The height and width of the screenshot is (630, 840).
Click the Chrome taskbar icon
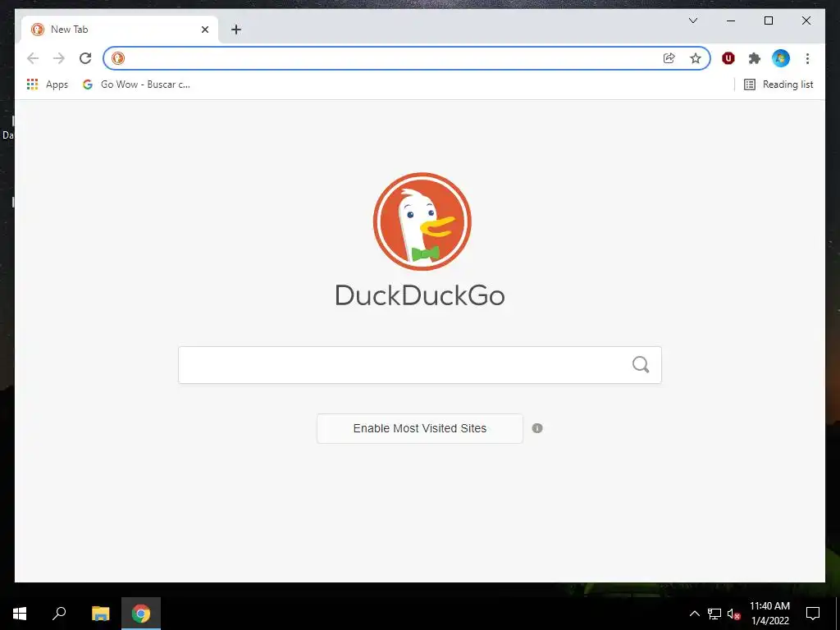pyautogui.click(x=141, y=614)
